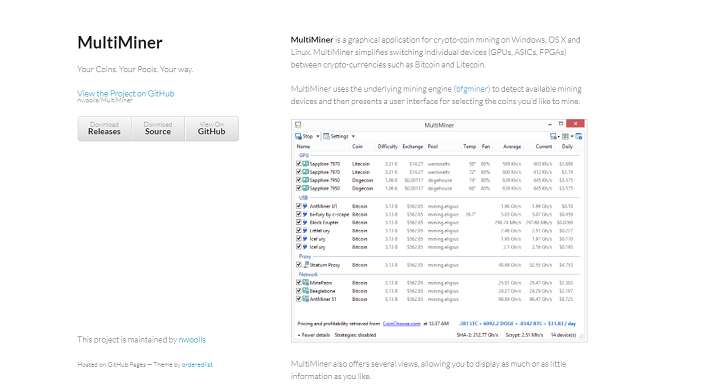This screenshot has height=385, width=712.
Task: Toggle the AntMiner S1 checkbox
Action: tap(299, 299)
